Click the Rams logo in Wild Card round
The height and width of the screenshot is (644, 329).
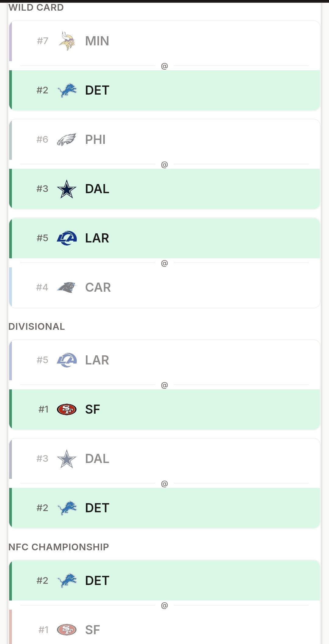[67, 238]
